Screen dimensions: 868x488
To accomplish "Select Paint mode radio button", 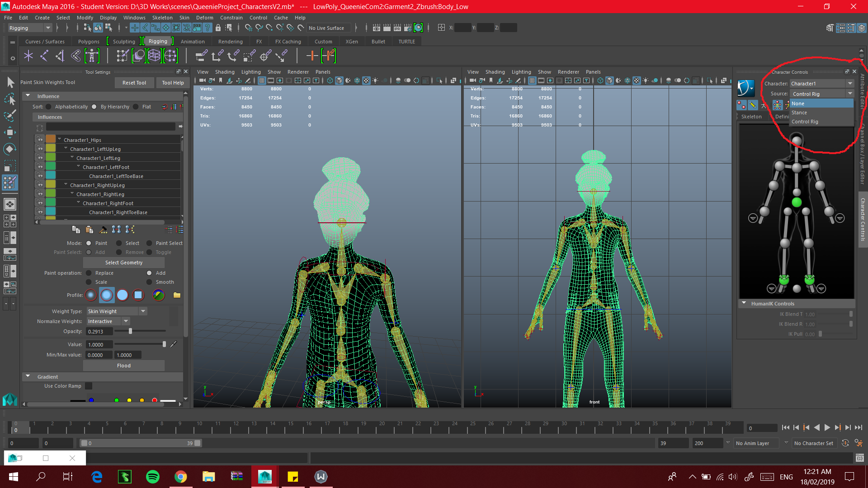I will click(89, 243).
